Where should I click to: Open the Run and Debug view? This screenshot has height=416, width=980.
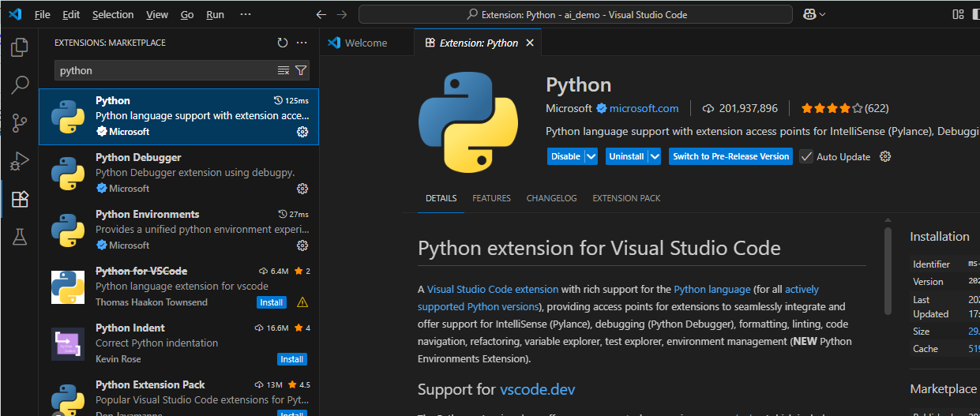pyautogui.click(x=20, y=161)
